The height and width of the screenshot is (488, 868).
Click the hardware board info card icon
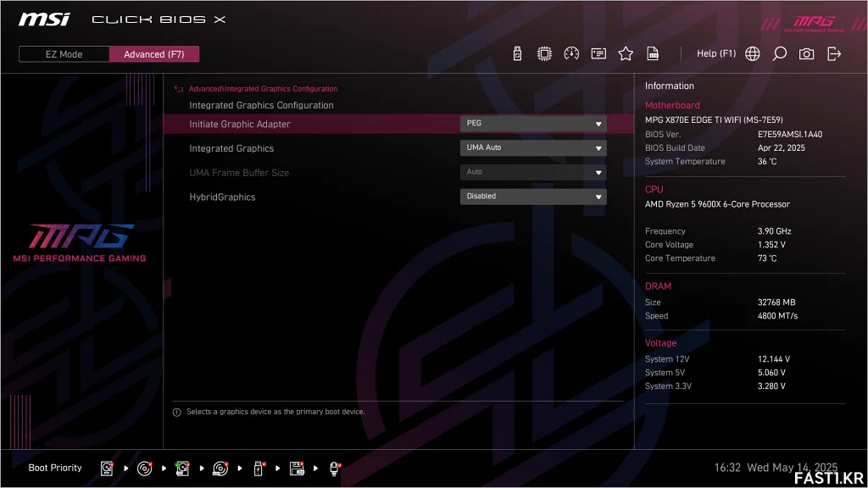(x=598, y=53)
